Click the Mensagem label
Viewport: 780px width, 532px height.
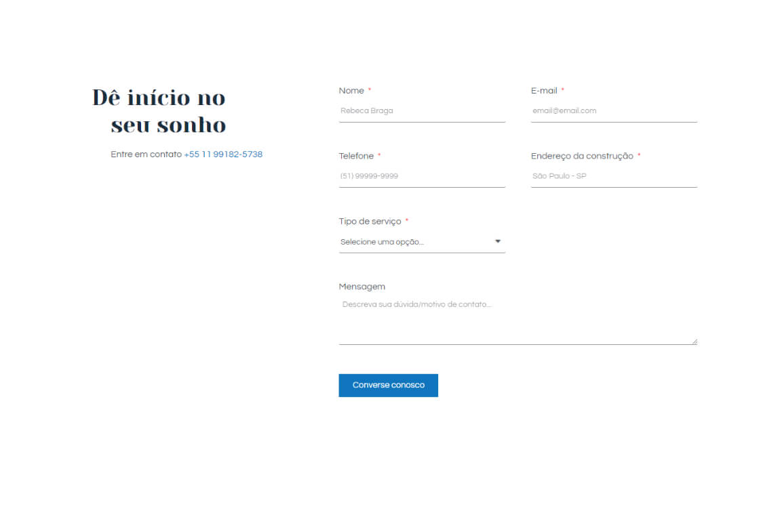tap(362, 287)
